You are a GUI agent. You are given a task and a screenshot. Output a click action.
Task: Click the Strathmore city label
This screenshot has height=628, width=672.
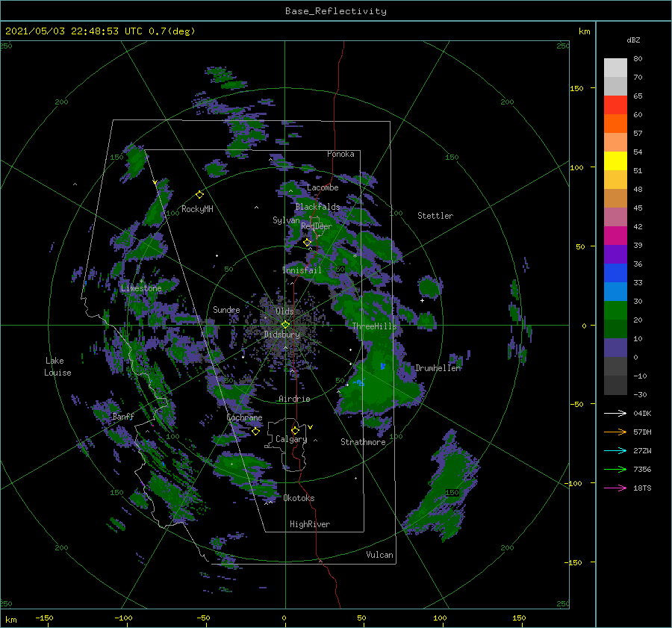[x=363, y=442]
